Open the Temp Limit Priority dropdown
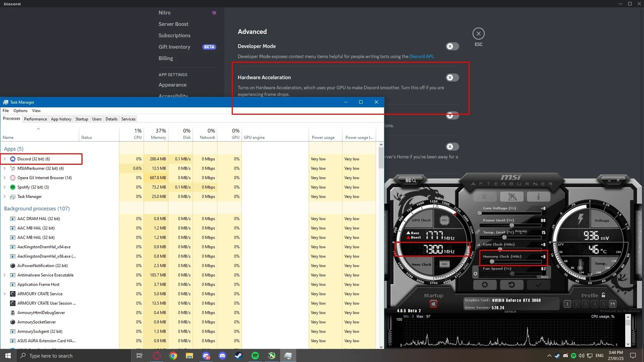This screenshot has height=362, width=644. click(x=521, y=233)
